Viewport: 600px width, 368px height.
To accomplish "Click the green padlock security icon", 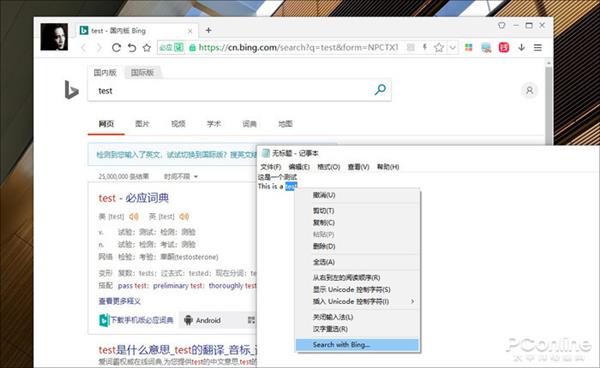I will click(192, 48).
